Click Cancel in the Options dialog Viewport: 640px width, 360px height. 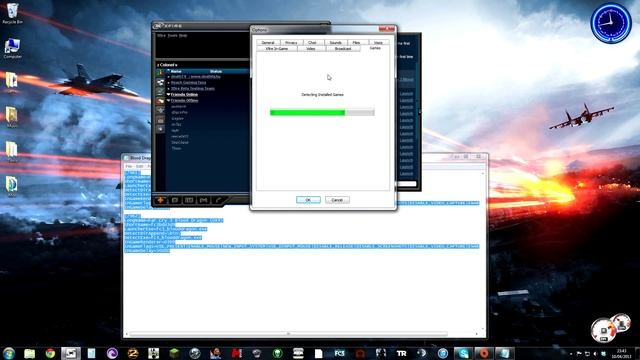(337, 200)
